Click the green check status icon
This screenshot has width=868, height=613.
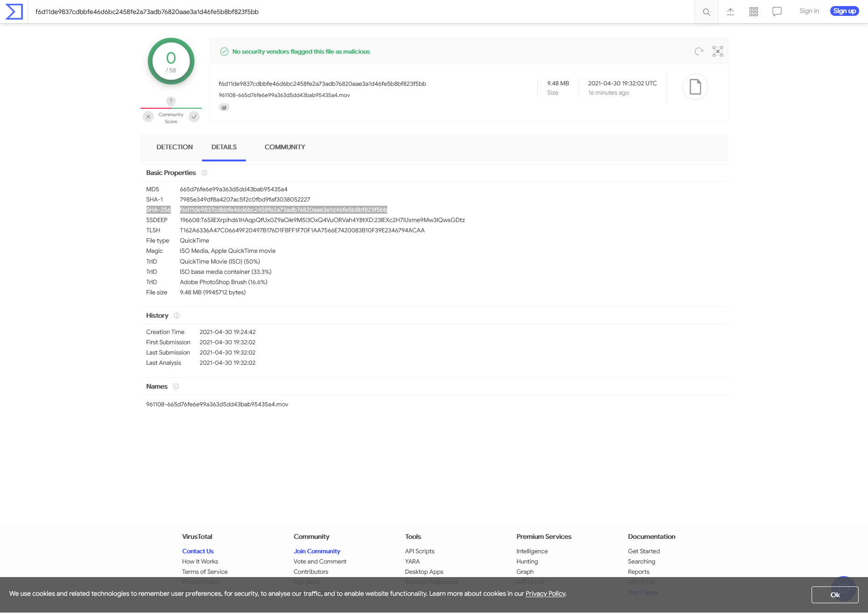(x=224, y=51)
